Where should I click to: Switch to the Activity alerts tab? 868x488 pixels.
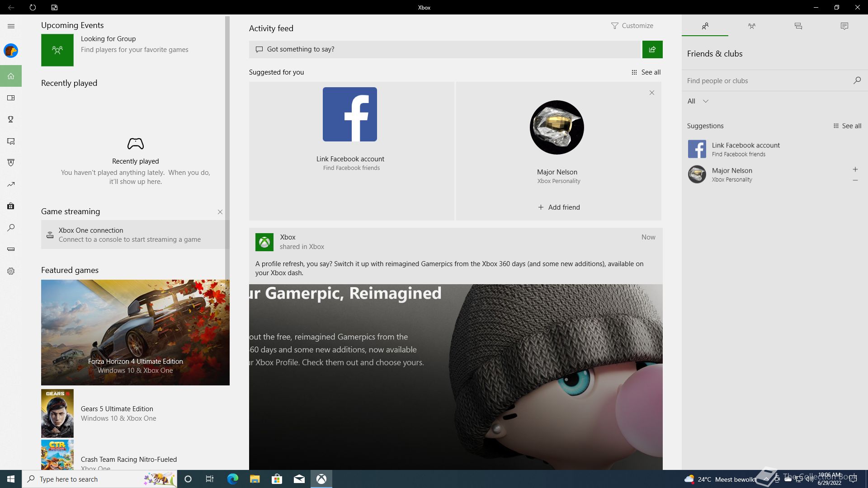coord(844,26)
